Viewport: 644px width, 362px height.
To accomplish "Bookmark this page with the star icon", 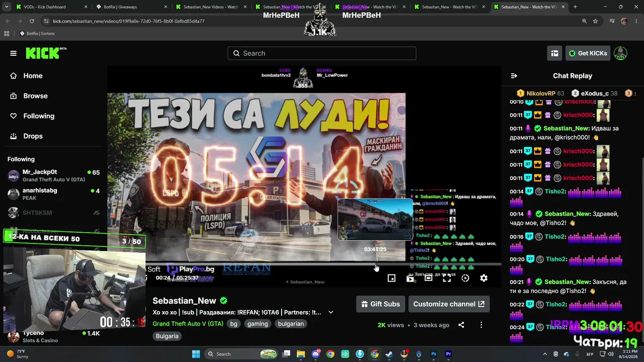I will (x=595, y=21).
